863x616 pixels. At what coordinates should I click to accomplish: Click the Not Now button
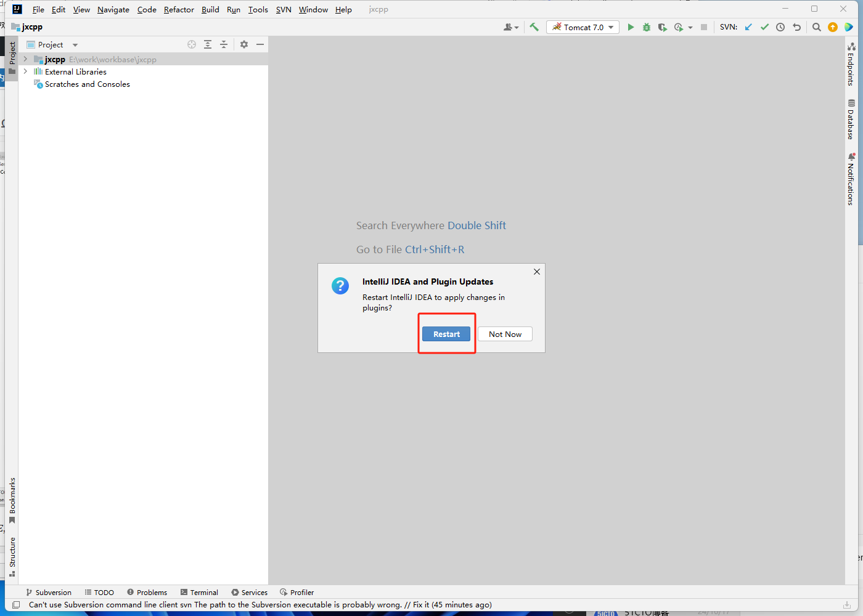(505, 334)
